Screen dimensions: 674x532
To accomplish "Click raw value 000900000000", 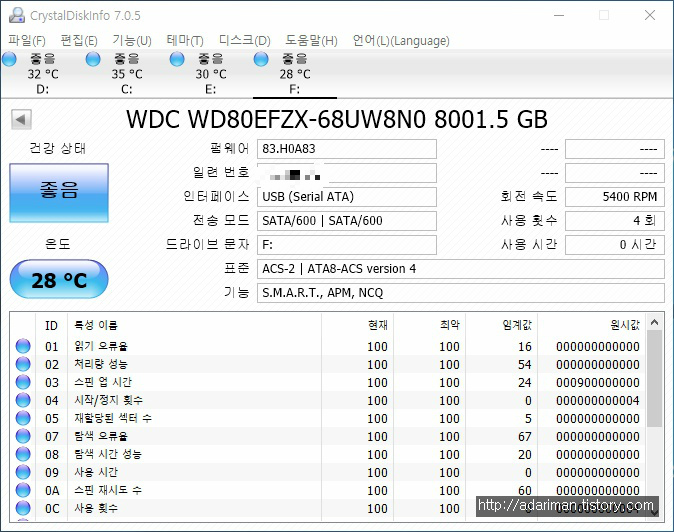I will click(597, 382).
